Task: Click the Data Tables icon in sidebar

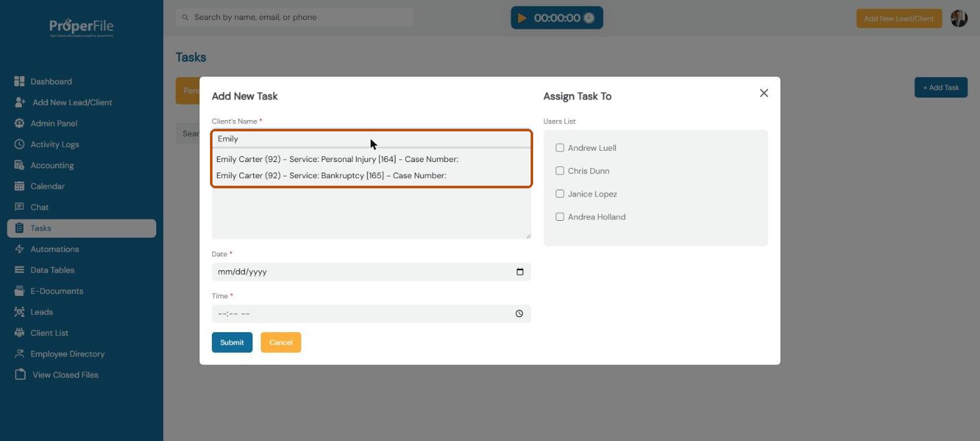Action: coord(19,270)
